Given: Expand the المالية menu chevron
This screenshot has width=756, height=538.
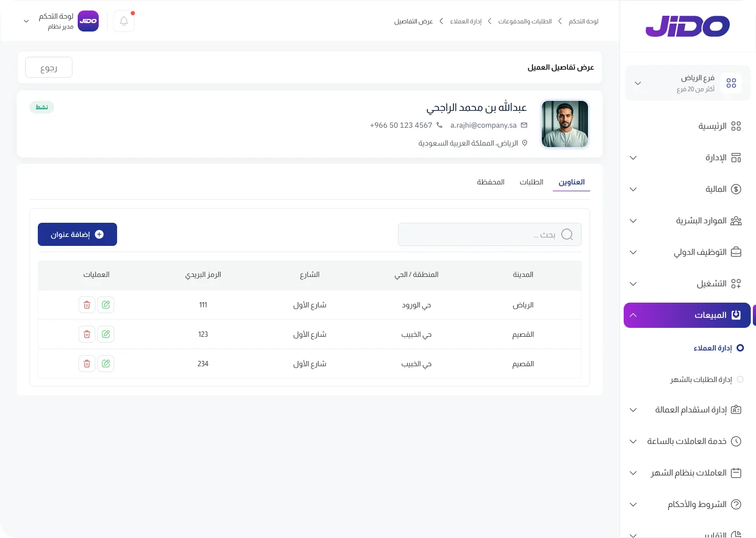Looking at the screenshot, I should coord(633,189).
